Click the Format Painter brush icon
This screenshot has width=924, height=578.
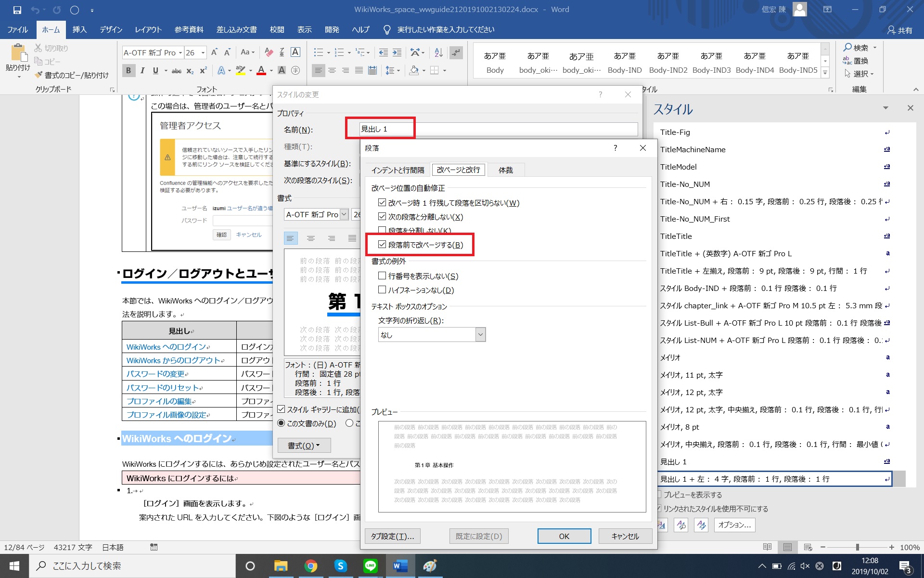click(x=39, y=75)
